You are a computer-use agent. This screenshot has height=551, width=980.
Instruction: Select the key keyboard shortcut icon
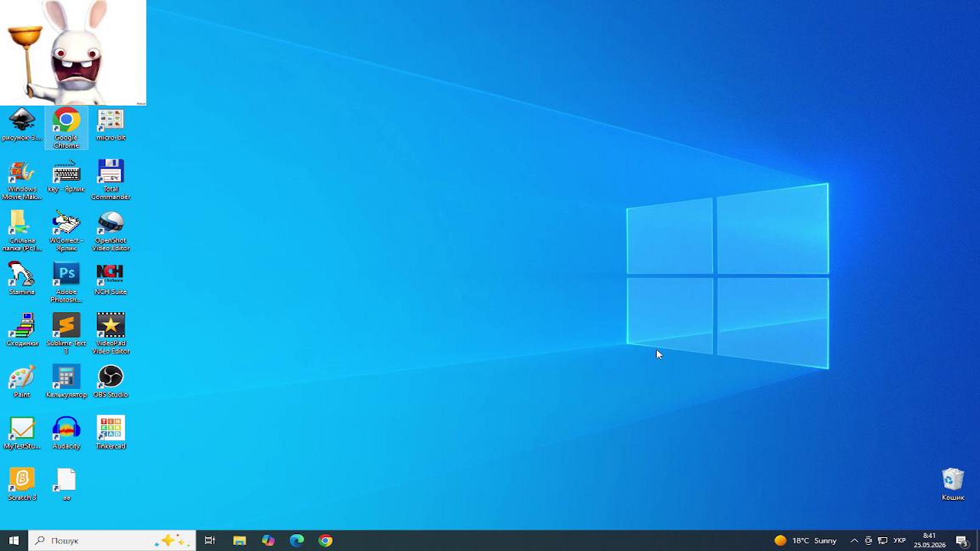click(67, 177)
